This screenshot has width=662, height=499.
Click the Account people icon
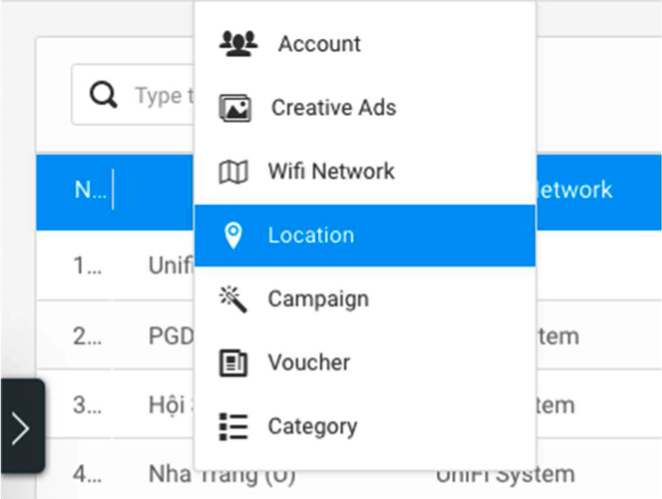239,43
